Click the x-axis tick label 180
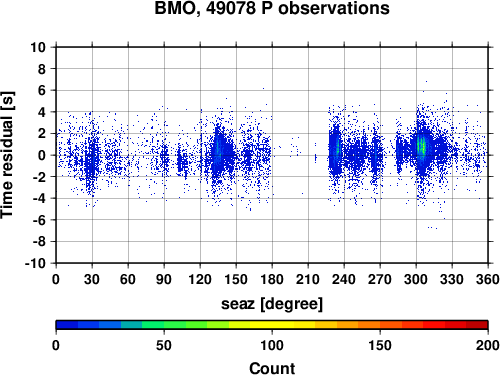500x375 pixels. [x=272, y=279]
